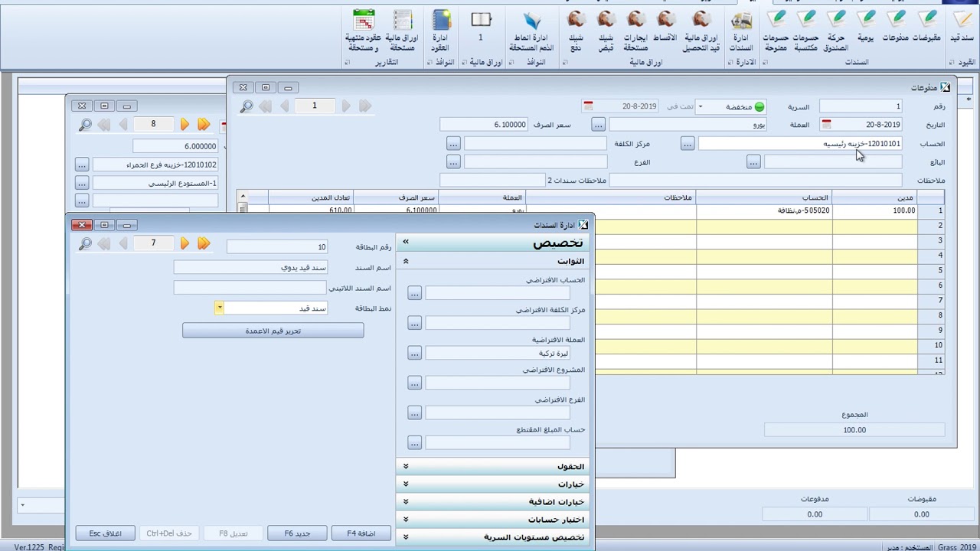This screenshot has width=980, height=551.
Task: Click تحرير قيم الاعمدة button
Action: [x=273, y=331]
